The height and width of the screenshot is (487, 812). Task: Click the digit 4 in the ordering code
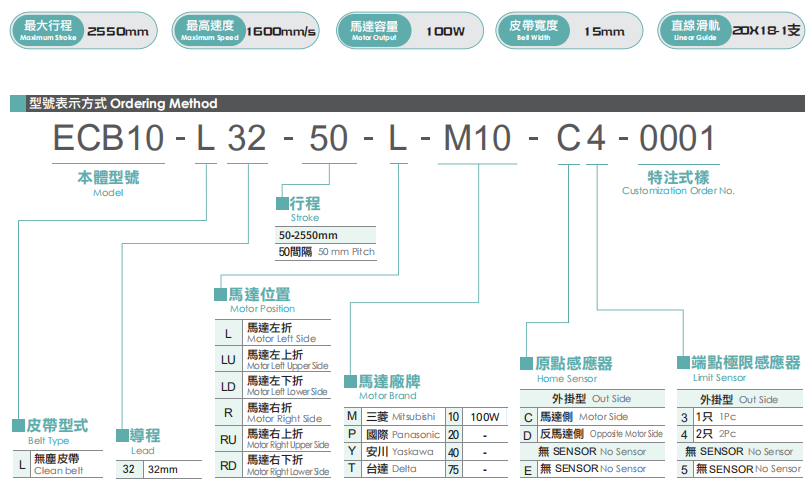click(x=596, y=138)
